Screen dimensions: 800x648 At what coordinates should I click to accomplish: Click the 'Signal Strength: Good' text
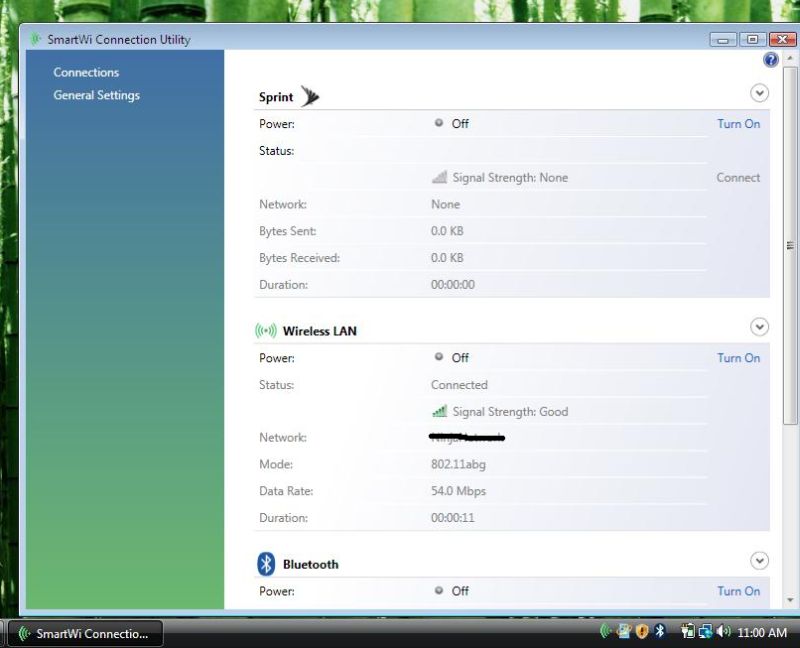[510, 412]
